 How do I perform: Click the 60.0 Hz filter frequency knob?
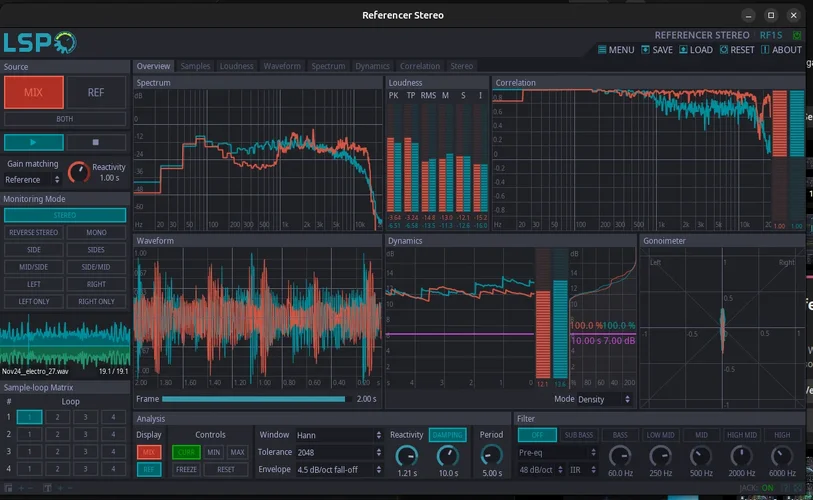click(x=620, y=455)
